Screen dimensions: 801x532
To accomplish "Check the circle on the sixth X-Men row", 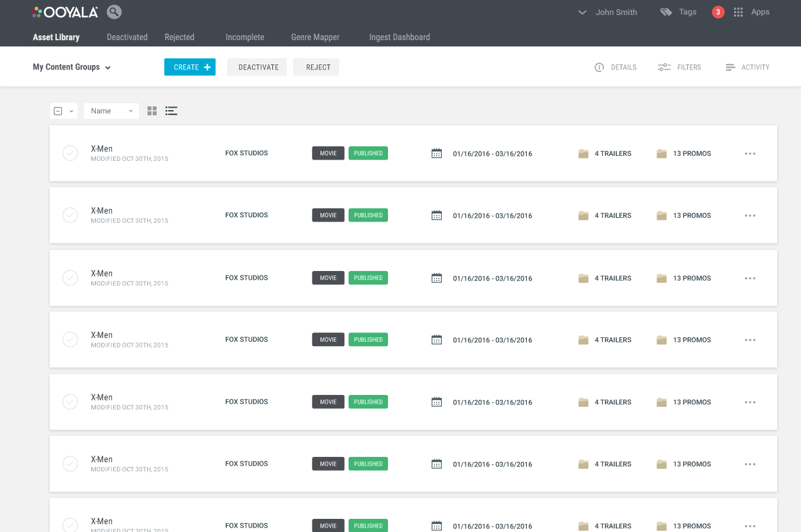I will pos(70,463).
